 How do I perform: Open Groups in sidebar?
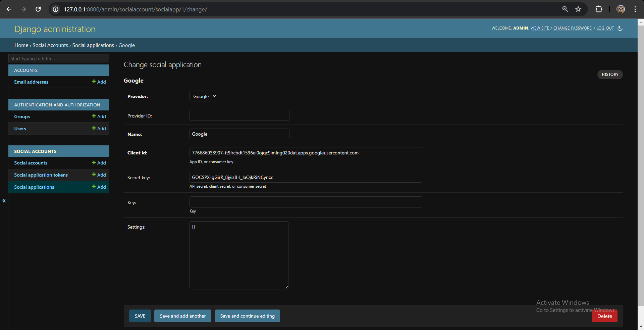(x=22, y=116)
